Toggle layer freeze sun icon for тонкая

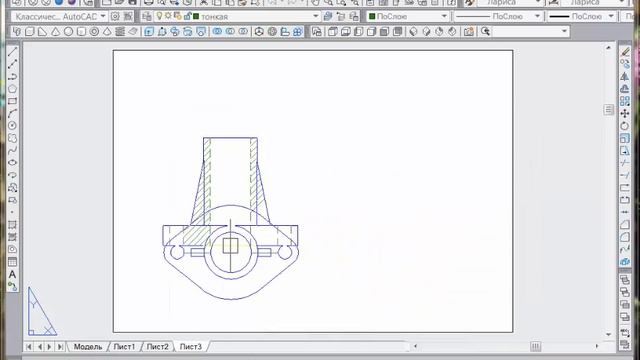pos(168,16)
